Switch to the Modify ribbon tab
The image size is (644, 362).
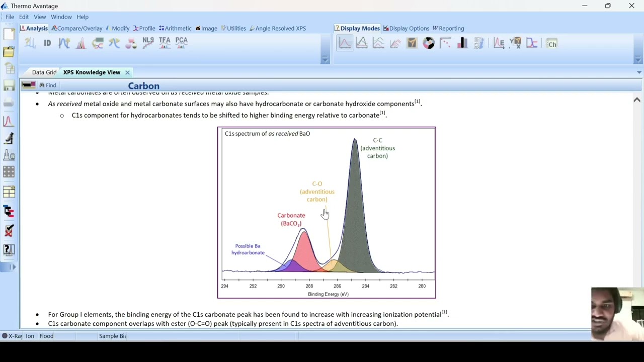(x=118, y=28)
